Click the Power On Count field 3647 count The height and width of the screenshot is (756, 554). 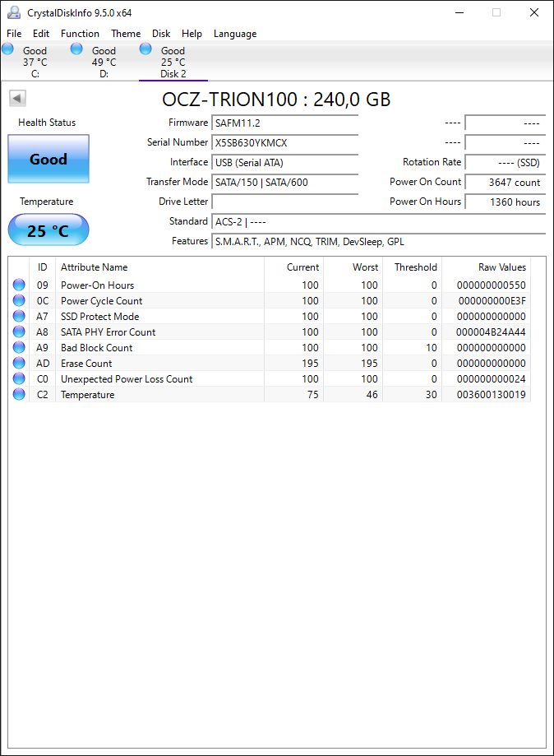pos(505,183)
